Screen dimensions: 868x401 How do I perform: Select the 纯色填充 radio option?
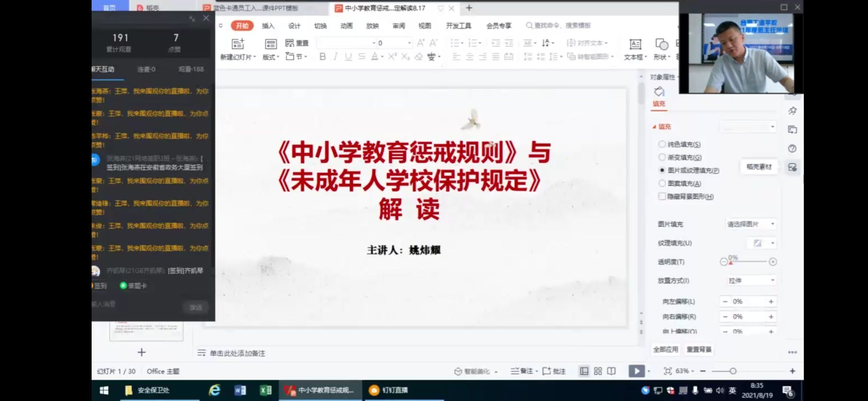662,144
